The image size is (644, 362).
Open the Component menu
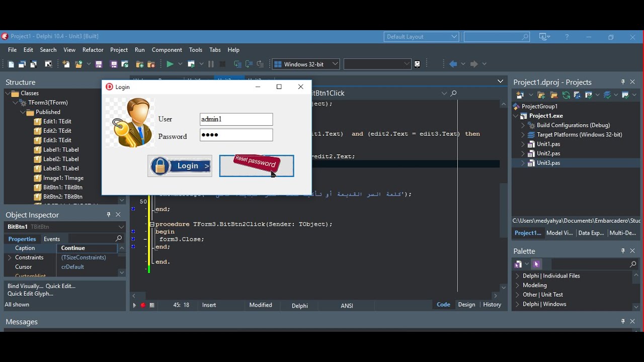[x=167, y=50]
